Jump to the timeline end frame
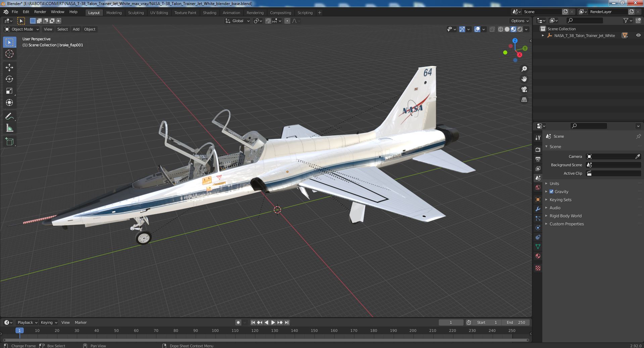Screen dimensions: 644x348 [287, 322]
